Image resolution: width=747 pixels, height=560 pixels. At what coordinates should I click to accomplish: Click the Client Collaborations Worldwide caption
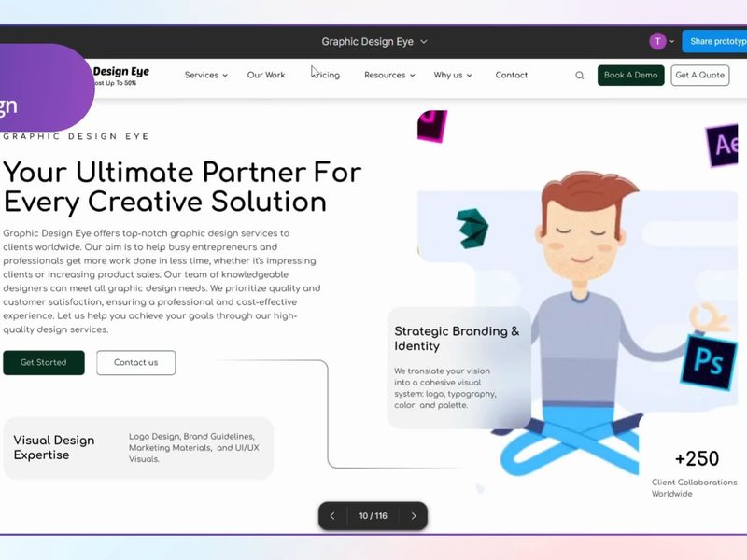point(694,488)
